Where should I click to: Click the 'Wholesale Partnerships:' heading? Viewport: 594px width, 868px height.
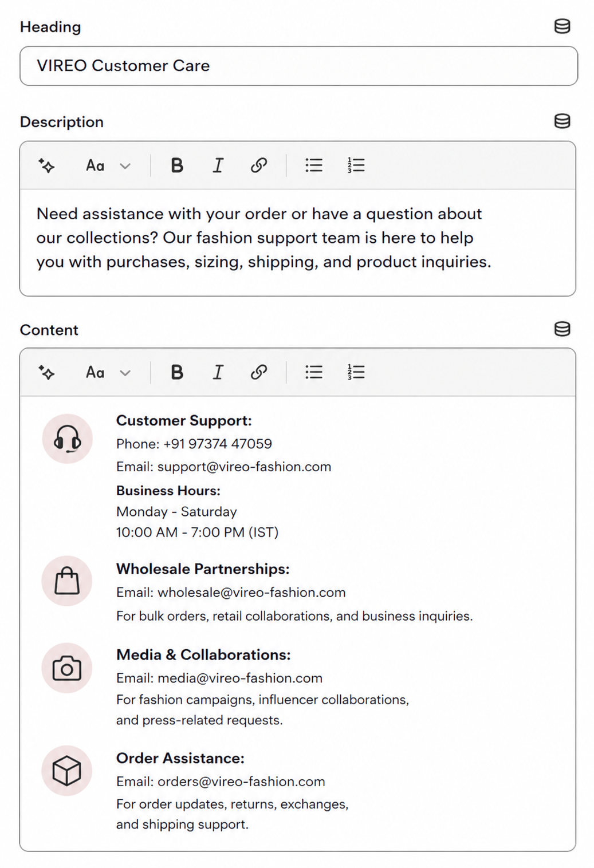click(x=203, y=569)
